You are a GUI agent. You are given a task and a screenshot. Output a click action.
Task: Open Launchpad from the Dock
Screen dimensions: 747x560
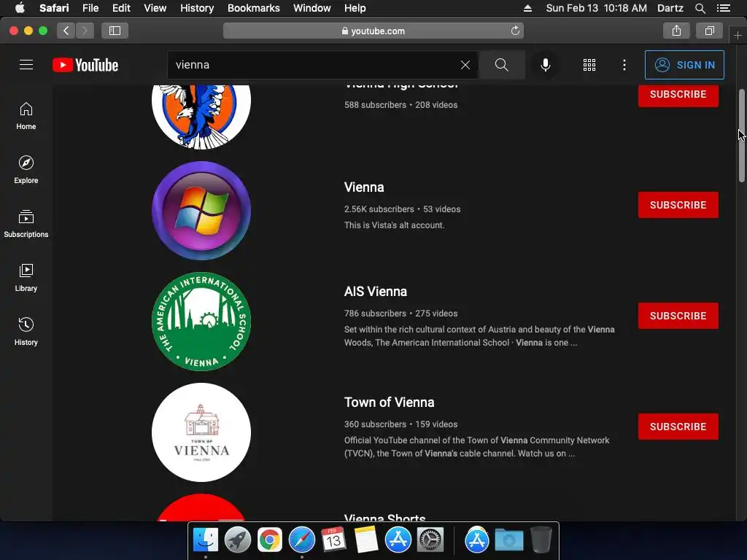coord(237,540)
